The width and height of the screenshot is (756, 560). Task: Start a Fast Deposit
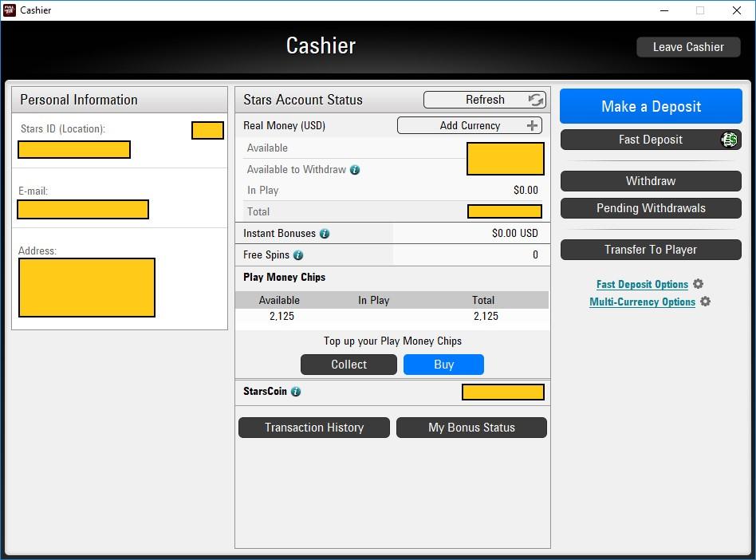click(651, 140)
